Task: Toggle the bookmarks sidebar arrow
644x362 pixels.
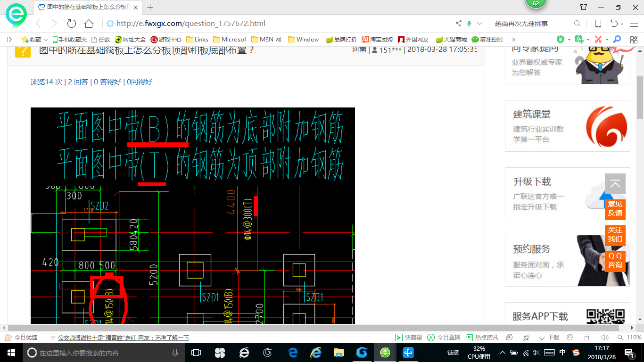Action: coord(9,40)
